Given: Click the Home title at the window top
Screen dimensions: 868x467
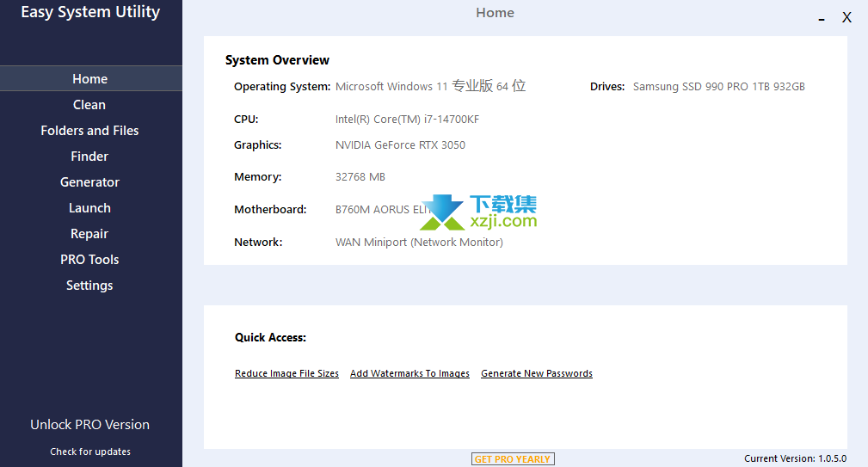Looking at the screenshot, I should [x=495, y=13].
